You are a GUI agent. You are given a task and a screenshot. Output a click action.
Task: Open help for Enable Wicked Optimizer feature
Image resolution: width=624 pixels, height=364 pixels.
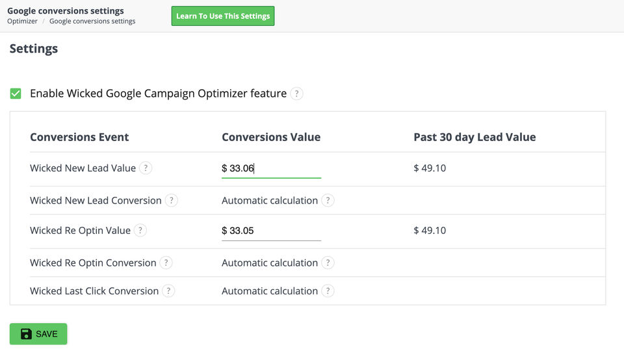pyautogui.click(x=296, y=94)
